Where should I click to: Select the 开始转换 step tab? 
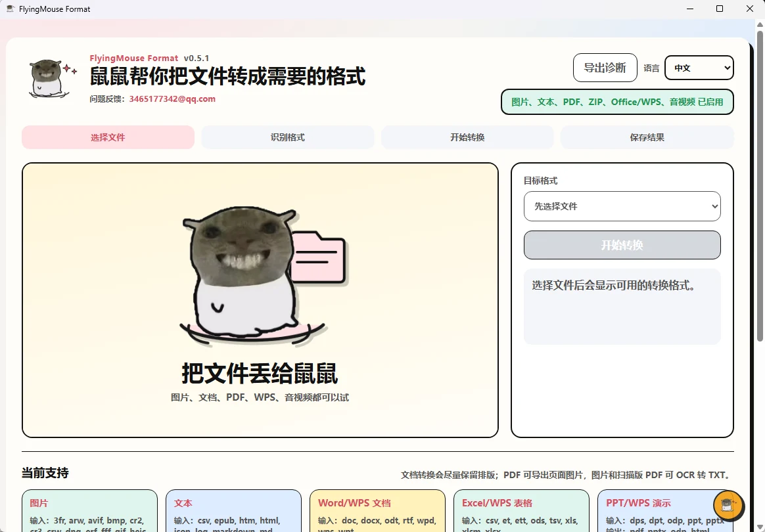point(467,137)
